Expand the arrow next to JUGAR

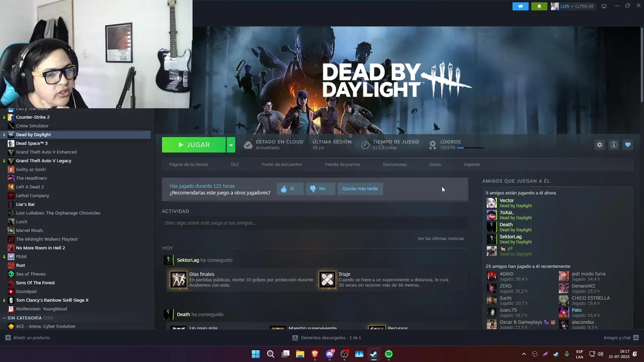point(230,145)
